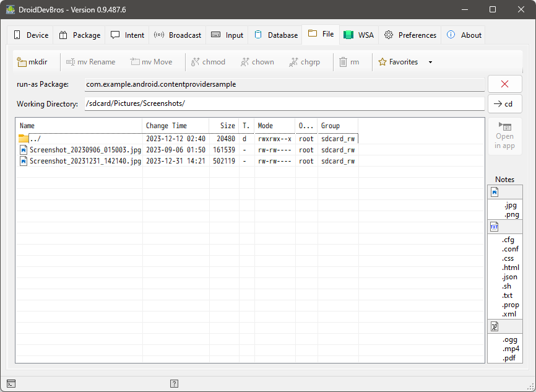This screenshot has width=536, height=392.
Task: Click the rm trash button
Action: click(349, 62)
